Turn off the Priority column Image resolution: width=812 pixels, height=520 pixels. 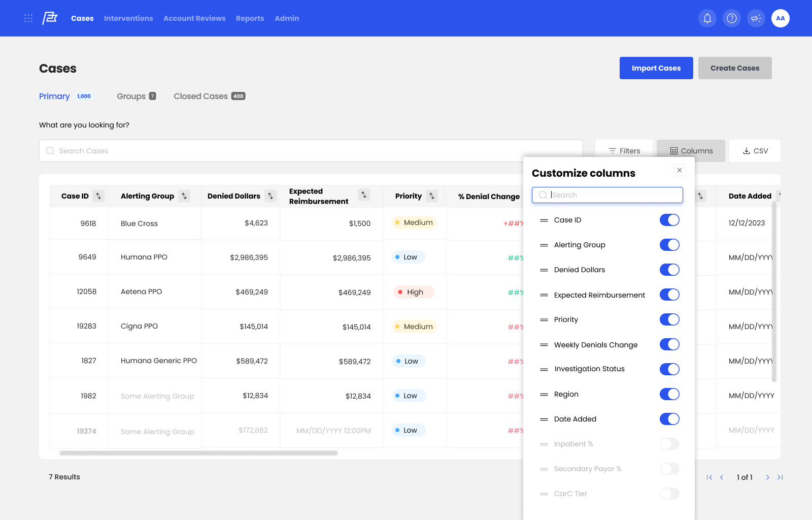[669, 319]
